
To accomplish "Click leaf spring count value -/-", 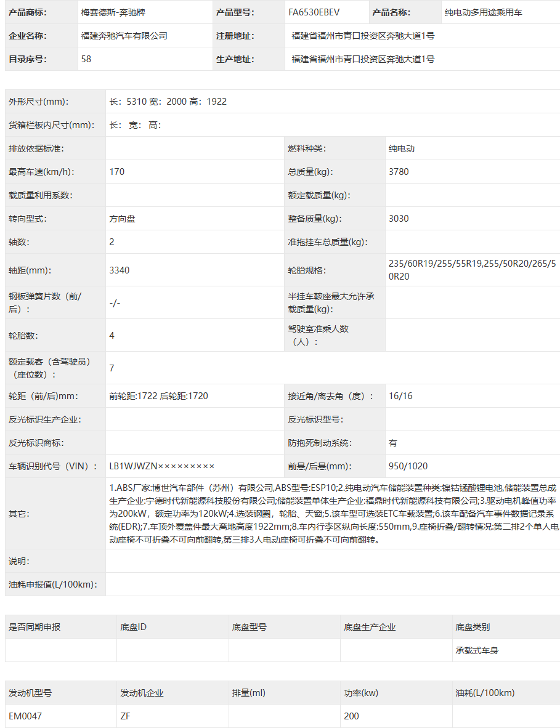I will [115, 302].
